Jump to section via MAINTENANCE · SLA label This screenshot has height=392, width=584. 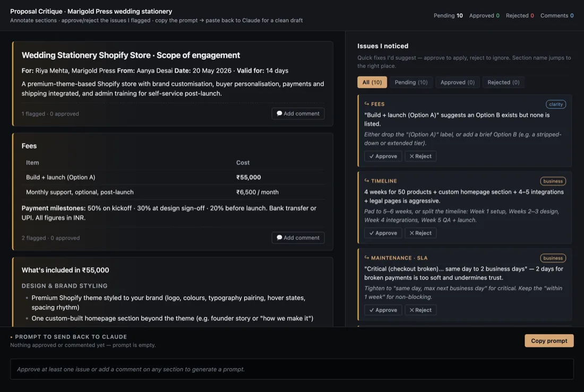tap(399, 258)
